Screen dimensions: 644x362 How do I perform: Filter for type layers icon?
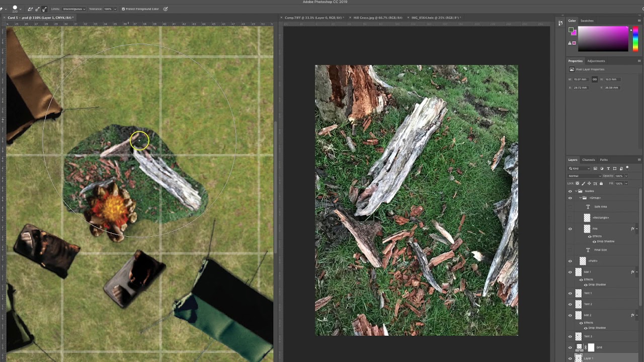click(608, 168)
